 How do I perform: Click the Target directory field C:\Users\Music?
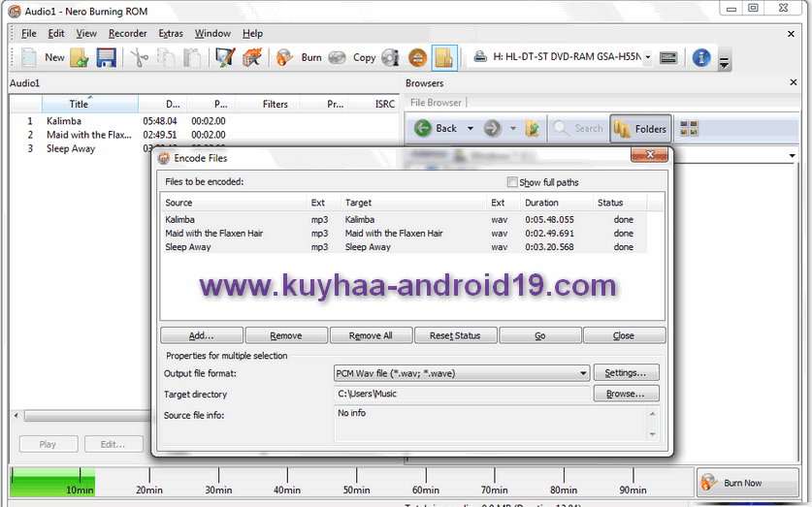(x=462, y=394)
